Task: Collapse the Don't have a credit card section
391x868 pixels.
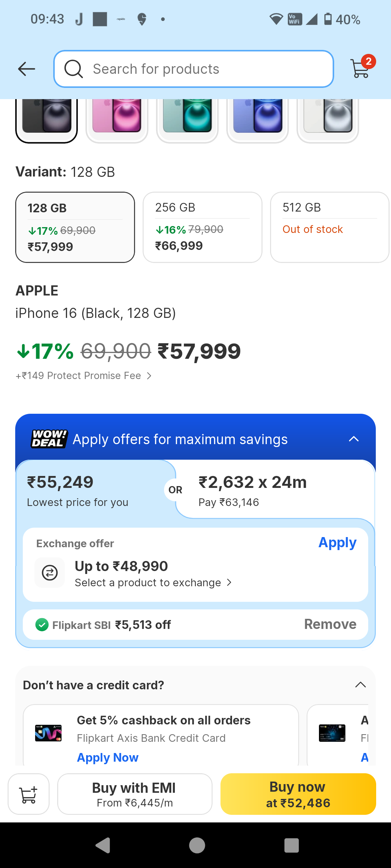Action: [x=360, y=685]
